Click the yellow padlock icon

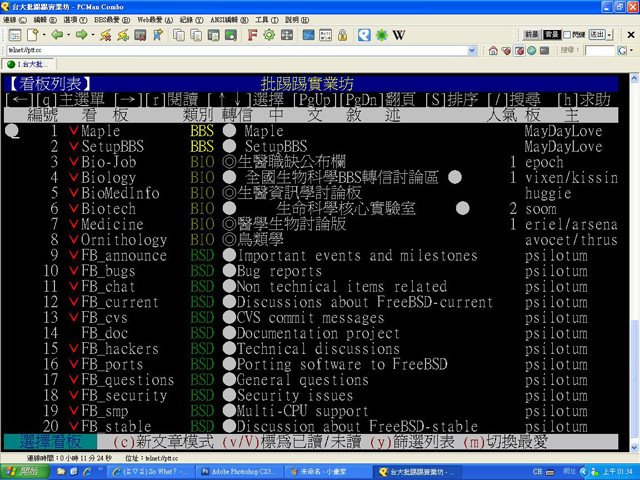(x=342, y=36)
